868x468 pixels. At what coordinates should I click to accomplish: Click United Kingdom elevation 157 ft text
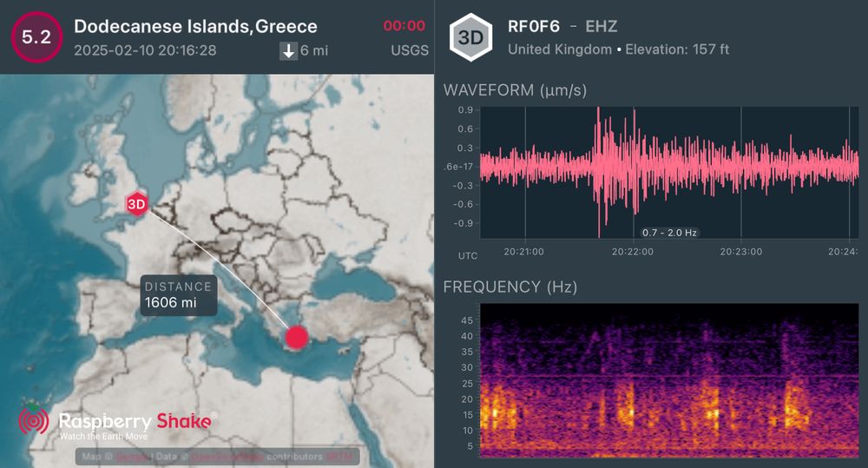(x=618, y=49)
